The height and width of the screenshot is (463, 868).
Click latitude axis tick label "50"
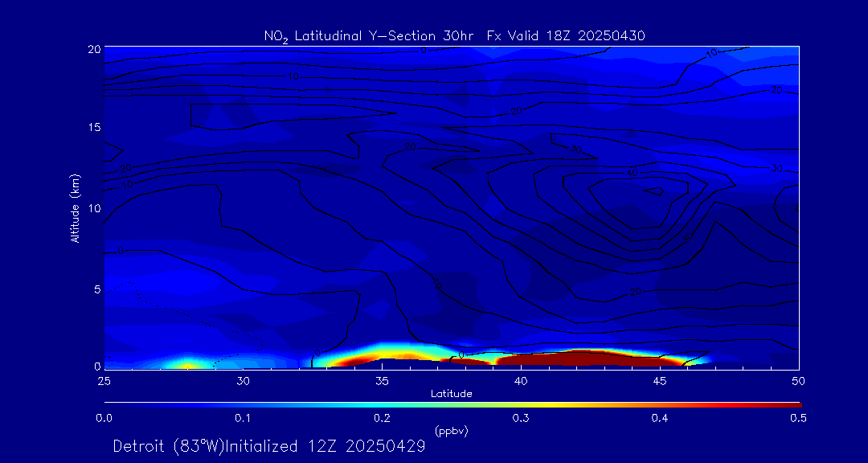click(798, 381)
